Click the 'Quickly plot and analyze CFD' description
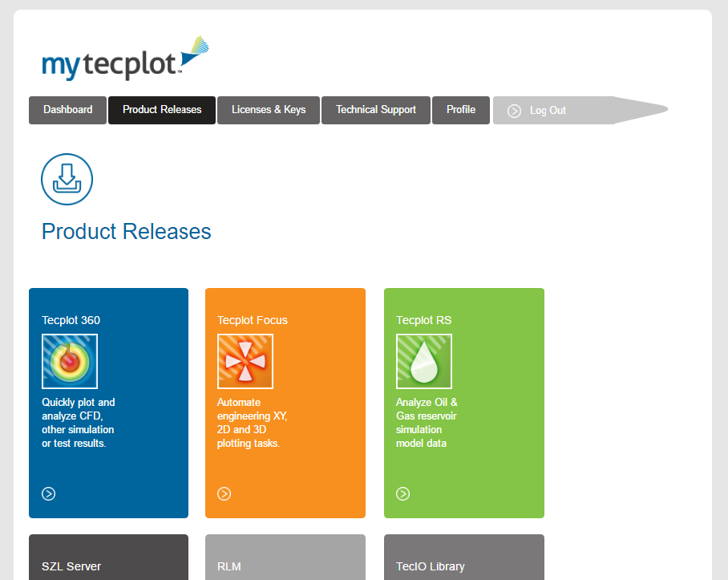This screenshot has height=580, width=728. (79, 423)
